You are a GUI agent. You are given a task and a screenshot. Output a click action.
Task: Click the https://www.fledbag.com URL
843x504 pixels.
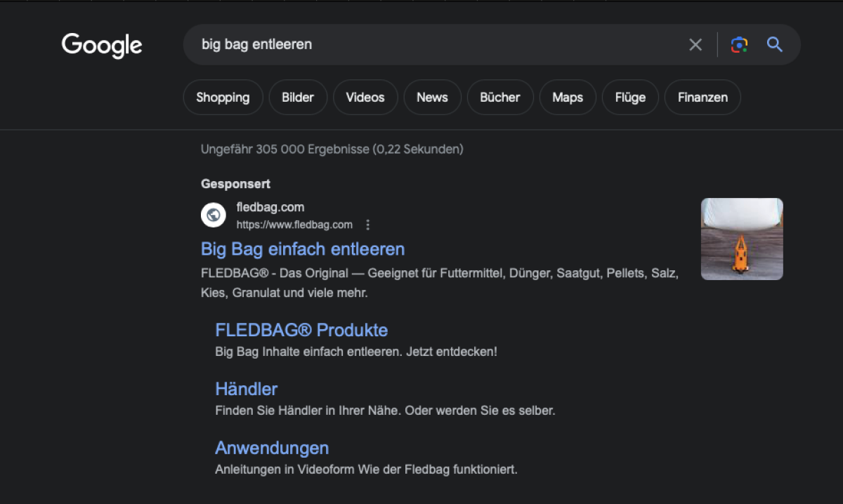pos(294,225)
